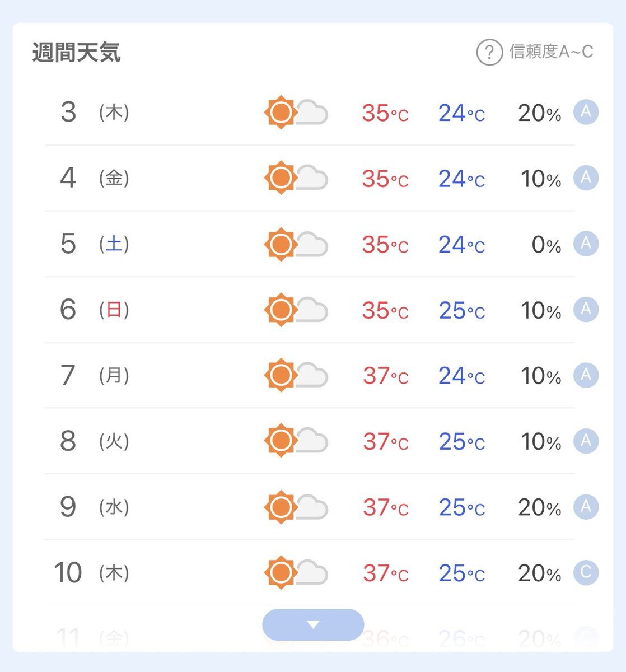Viewport: 626px width, 672px height.
Task: Select the 週間天気 section heading
Action: 76,53
